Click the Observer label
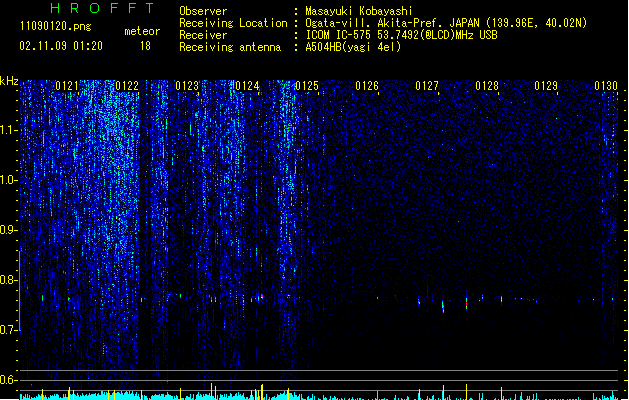The height and width of the screenshot is (400, 629). 203,11
